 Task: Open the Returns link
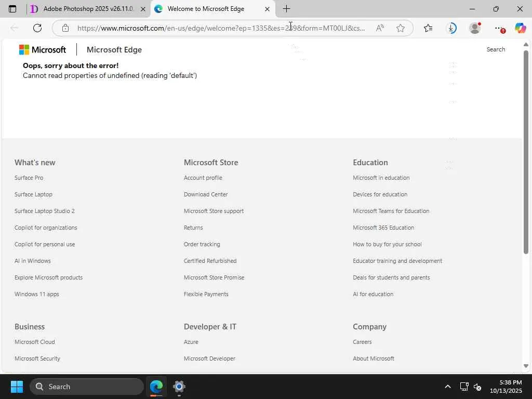pyautogui.click(x=193, y=228)
